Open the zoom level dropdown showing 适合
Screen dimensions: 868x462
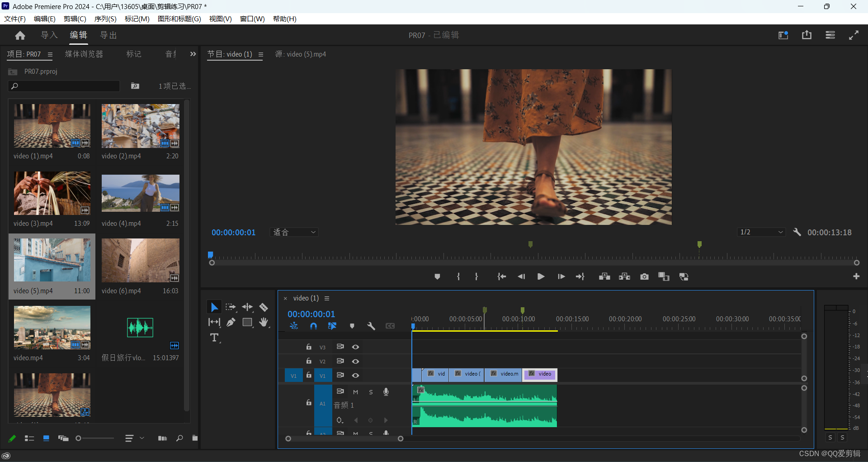pyautogui.click(x=294, y=232)
